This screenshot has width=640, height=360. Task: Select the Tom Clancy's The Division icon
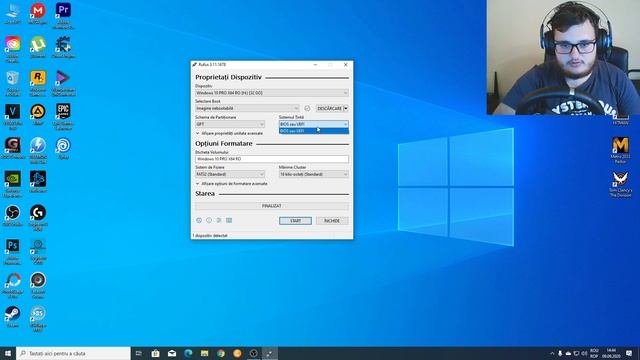coord(620,184)
